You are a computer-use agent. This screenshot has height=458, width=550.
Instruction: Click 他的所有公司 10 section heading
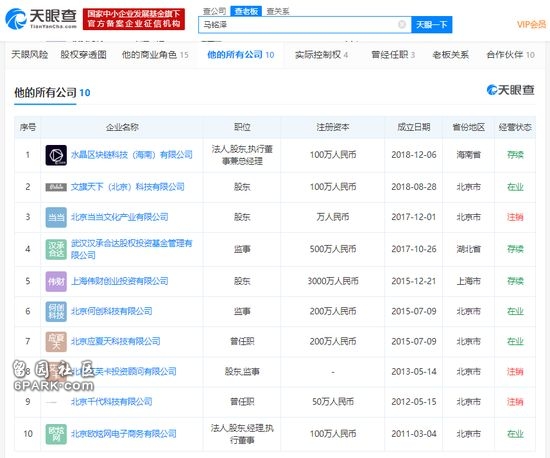tap(52, 93)
